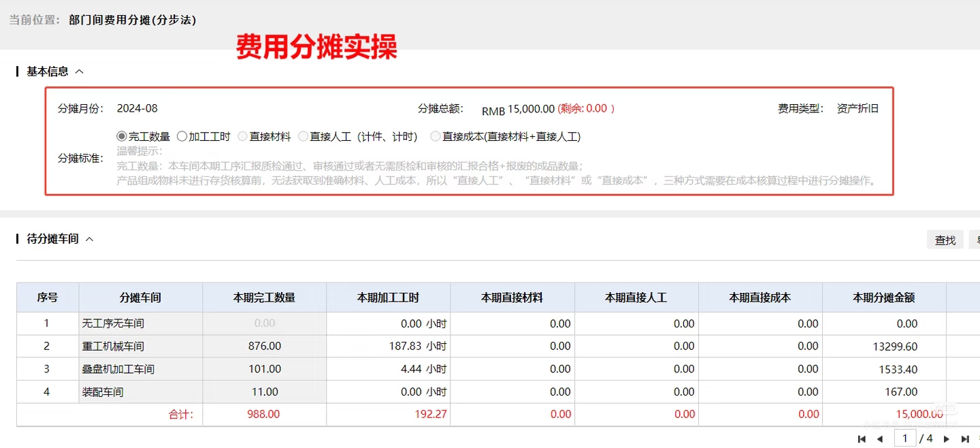Click the 本期完工数量 column header
Viewport: 980px width, 448px height.
(264, 298)
